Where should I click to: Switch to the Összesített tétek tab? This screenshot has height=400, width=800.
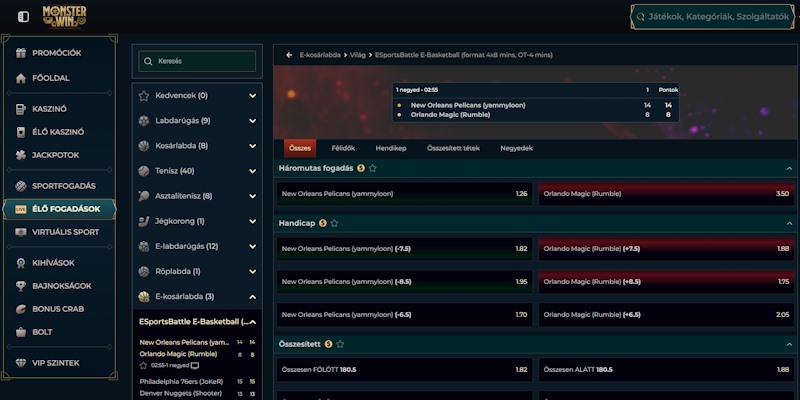(453, 148)
